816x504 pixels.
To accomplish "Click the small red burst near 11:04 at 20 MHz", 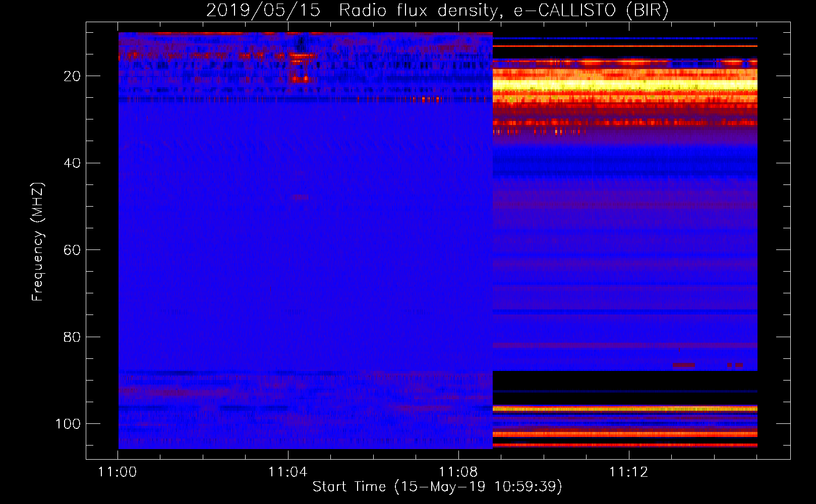I will click(x=300, y=79).
